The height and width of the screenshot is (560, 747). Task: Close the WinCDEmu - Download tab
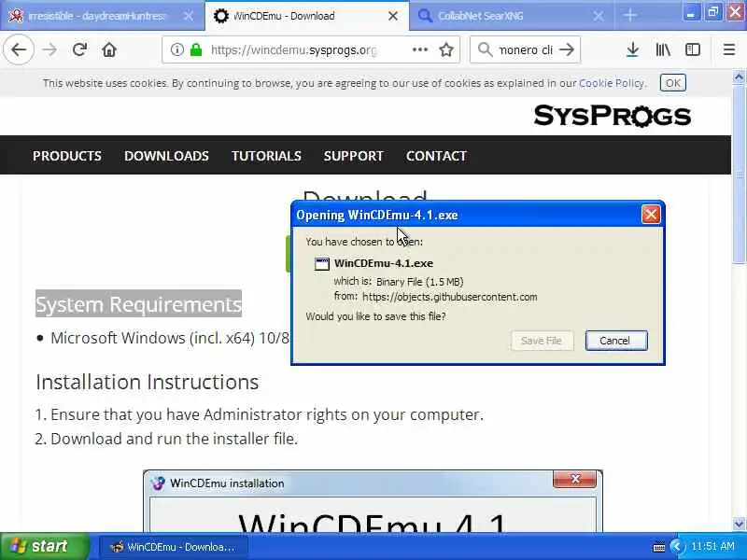[393, 16]
